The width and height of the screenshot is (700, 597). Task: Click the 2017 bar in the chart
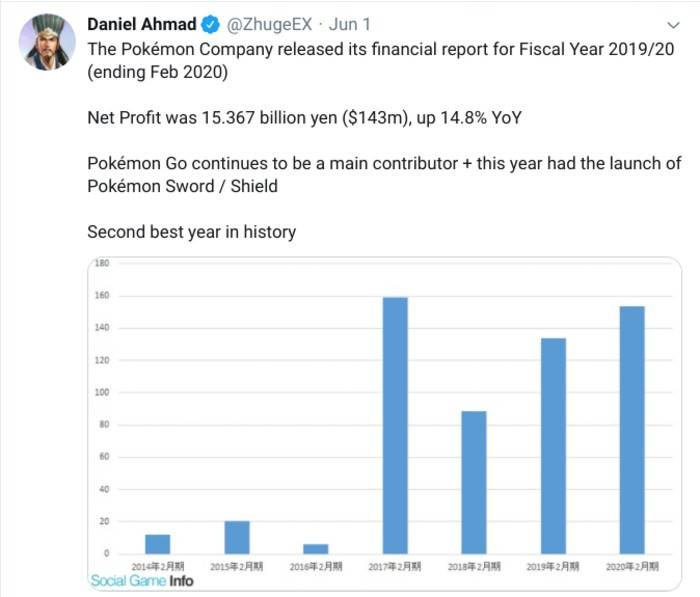(x=395, y=425)
